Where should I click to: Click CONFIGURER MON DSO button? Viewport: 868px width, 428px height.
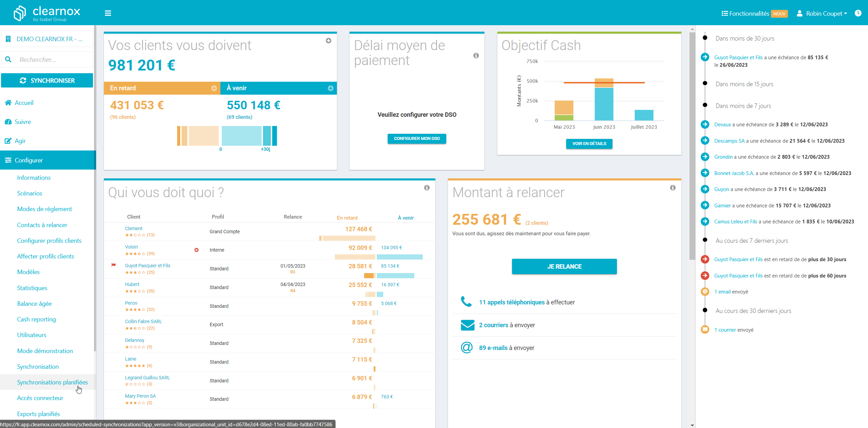(417, 139)
